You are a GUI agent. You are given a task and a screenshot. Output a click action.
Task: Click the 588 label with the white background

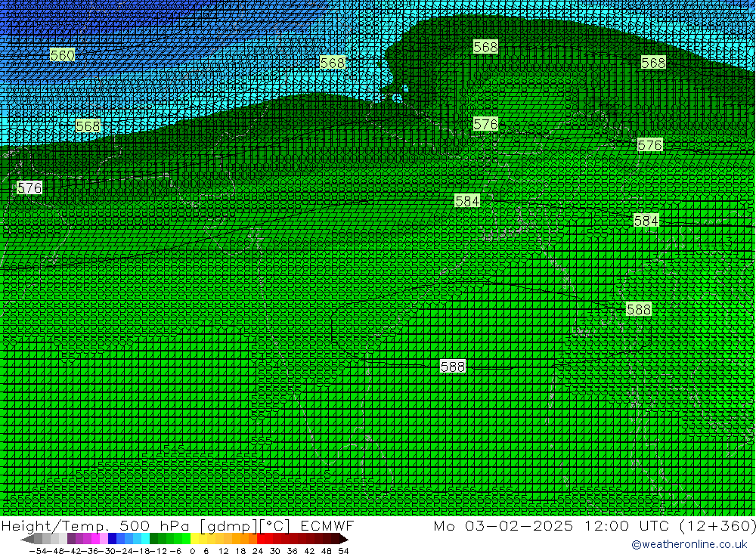453,367
